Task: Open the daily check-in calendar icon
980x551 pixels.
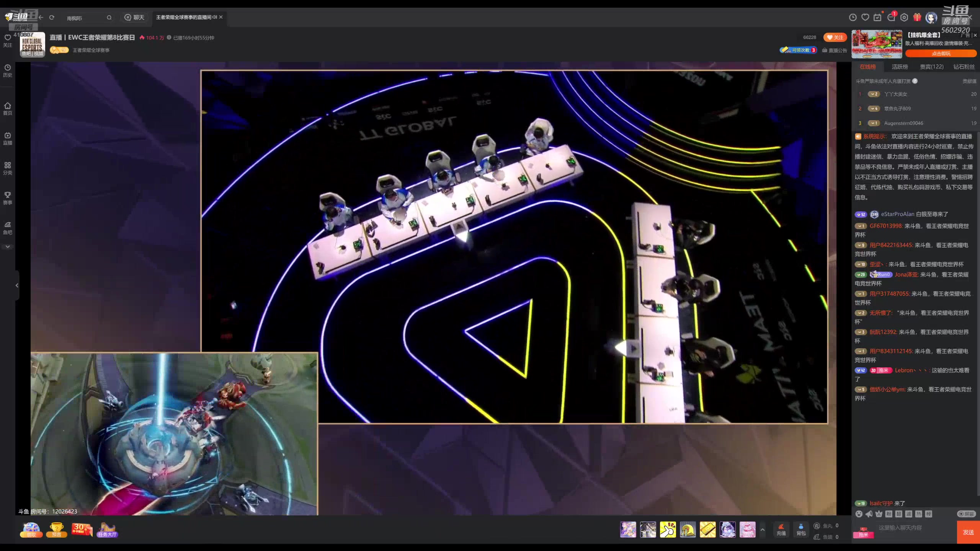Action: pyautogui.click(x=877, y=17)
